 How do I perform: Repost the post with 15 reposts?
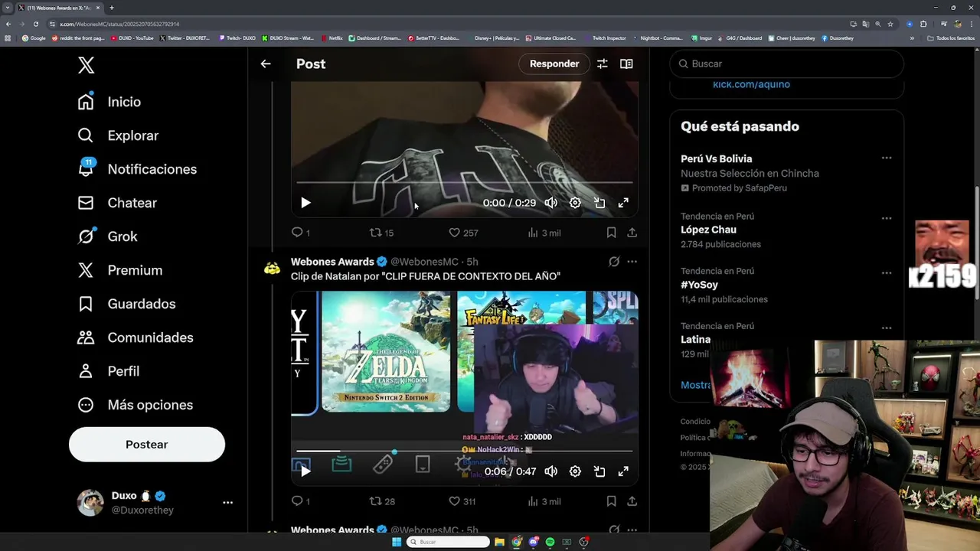coord(381,233)
